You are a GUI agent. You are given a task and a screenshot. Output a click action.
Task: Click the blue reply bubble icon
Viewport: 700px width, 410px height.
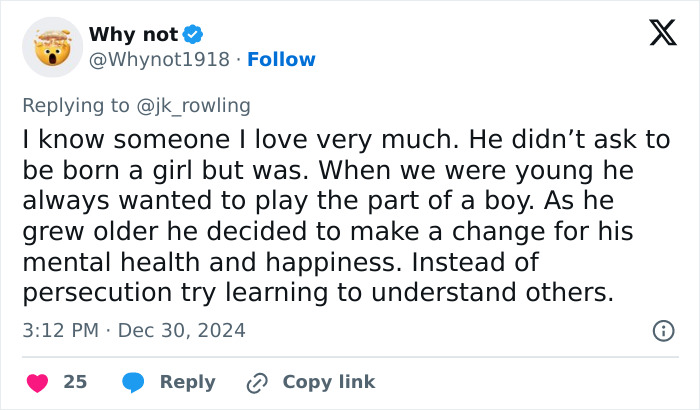(x=132, y=382)
